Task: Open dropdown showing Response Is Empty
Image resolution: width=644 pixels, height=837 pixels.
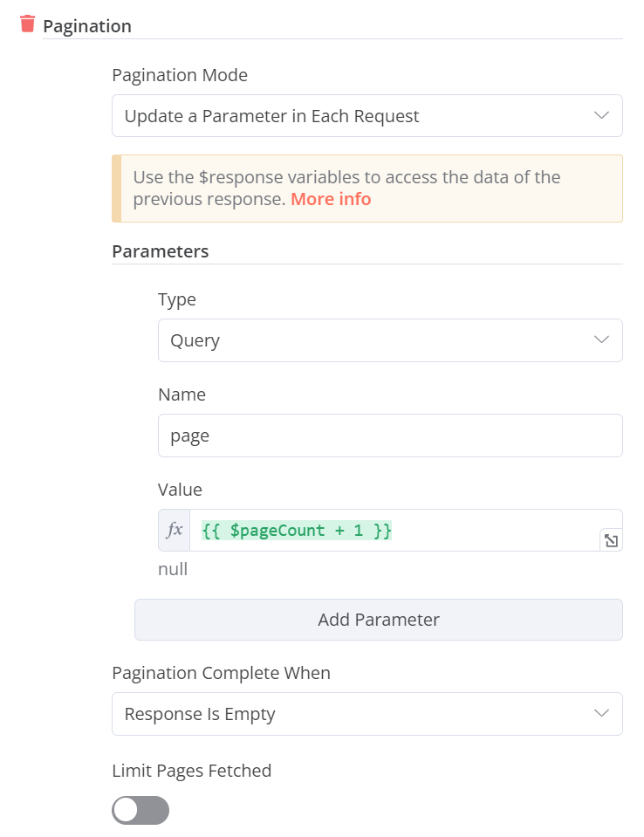Action: click(x=349, y=714)
